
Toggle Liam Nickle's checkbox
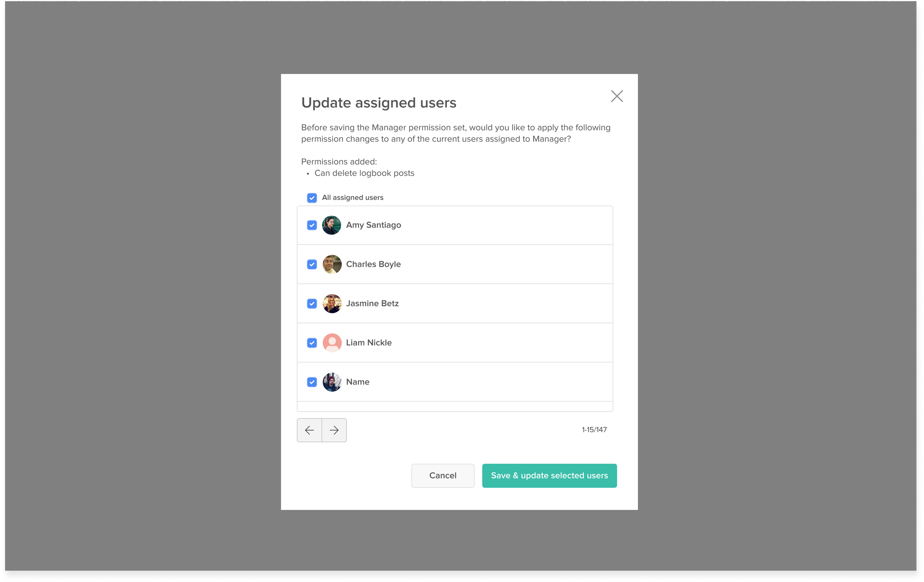click(312, 343)
